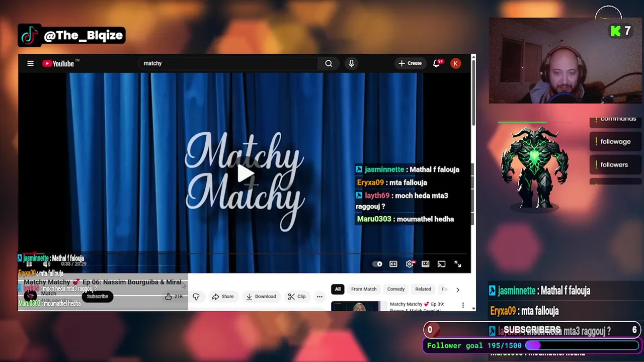Select the From Match chip

tap(364, 289)
